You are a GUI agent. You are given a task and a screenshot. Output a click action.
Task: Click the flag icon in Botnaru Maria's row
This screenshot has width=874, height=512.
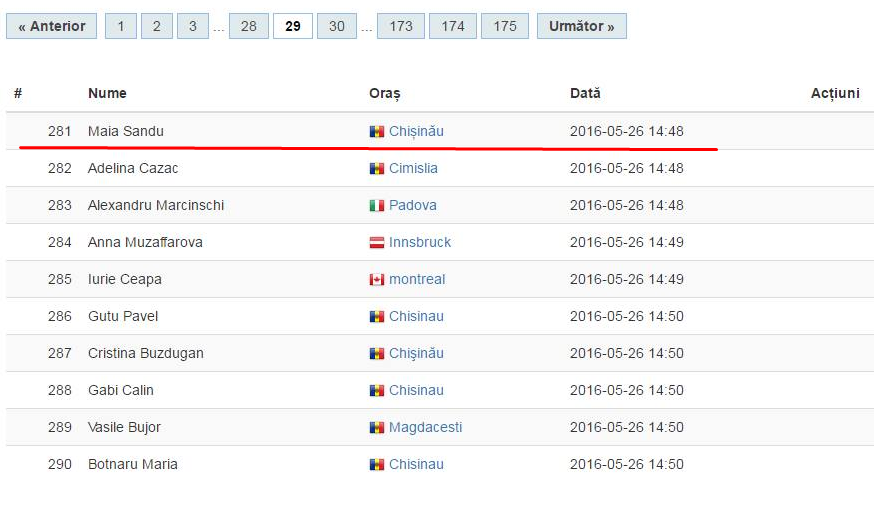coord(377,465)
